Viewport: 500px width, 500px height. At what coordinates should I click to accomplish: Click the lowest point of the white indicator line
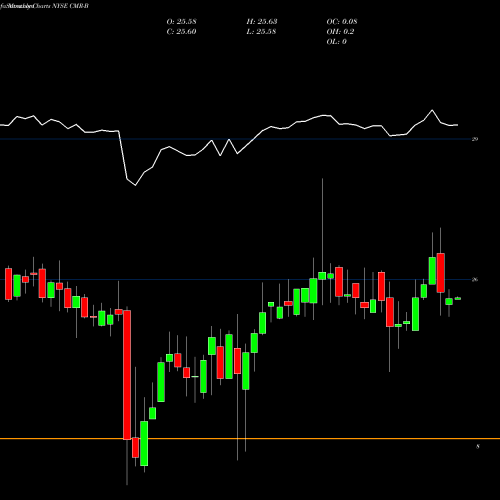tap(135, 185)
